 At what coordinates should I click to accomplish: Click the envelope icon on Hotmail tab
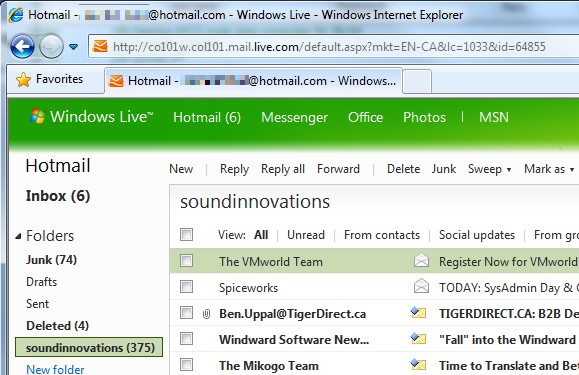pos(116,81)
